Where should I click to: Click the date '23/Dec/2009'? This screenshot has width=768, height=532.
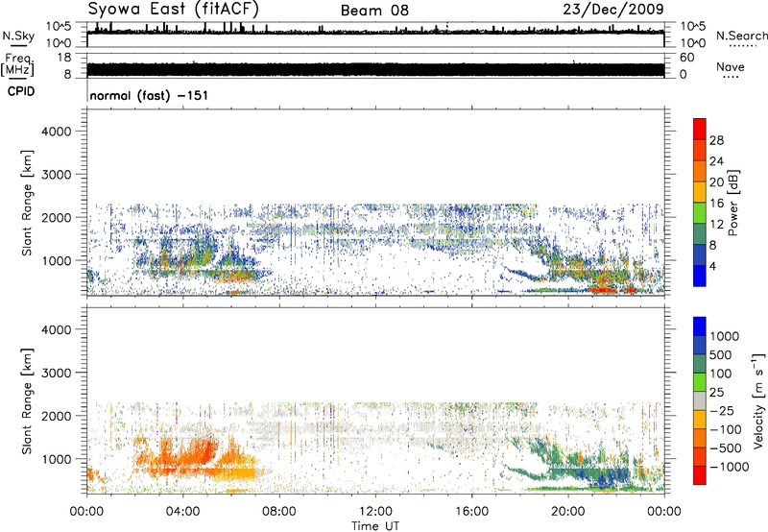[x=613, y=9]
